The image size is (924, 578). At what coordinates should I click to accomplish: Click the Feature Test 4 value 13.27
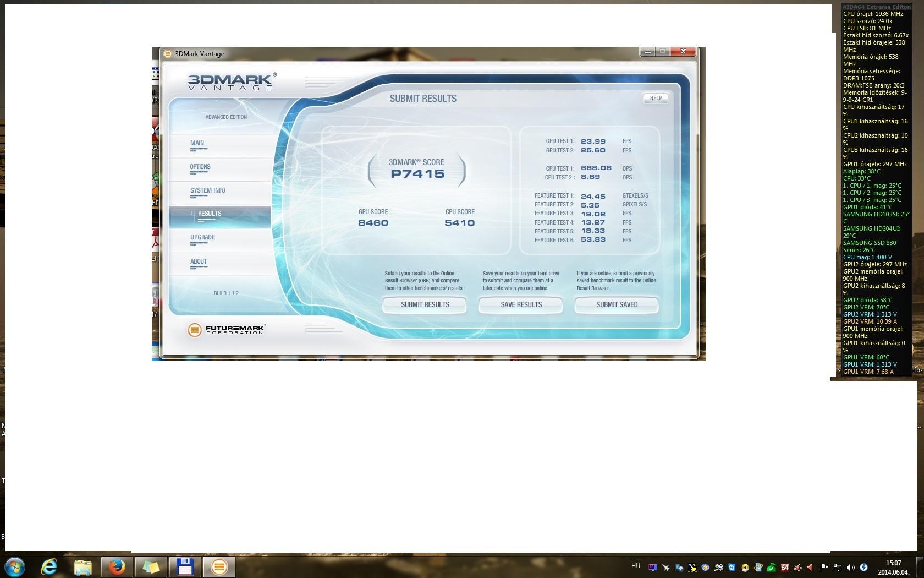click(593, 222)
